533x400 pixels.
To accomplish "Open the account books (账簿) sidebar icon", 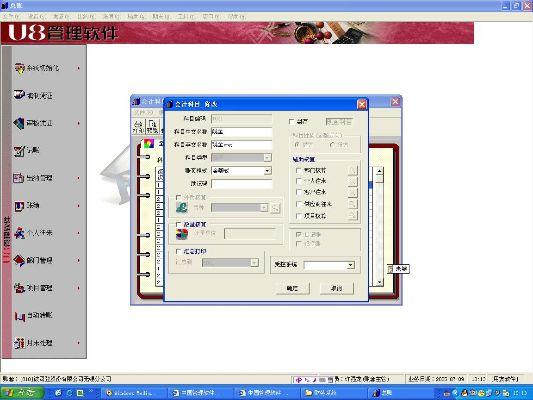I will pyautogui.click(x=19, y=205).
